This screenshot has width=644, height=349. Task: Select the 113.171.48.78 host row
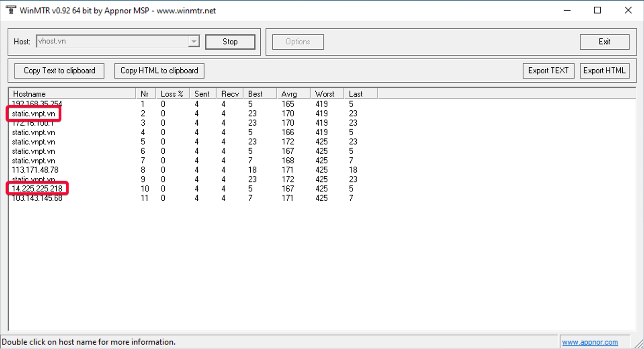[35, 170]
